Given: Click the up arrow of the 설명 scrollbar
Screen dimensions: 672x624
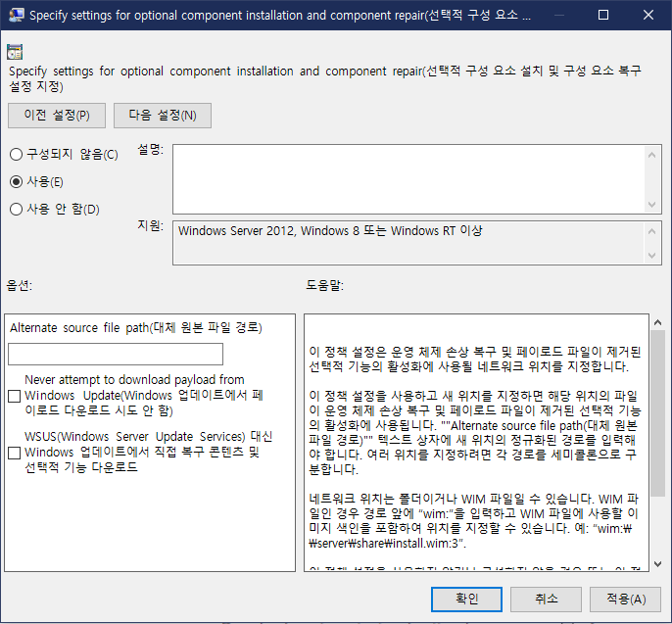Looking at the screenshot, I should 652,153.
